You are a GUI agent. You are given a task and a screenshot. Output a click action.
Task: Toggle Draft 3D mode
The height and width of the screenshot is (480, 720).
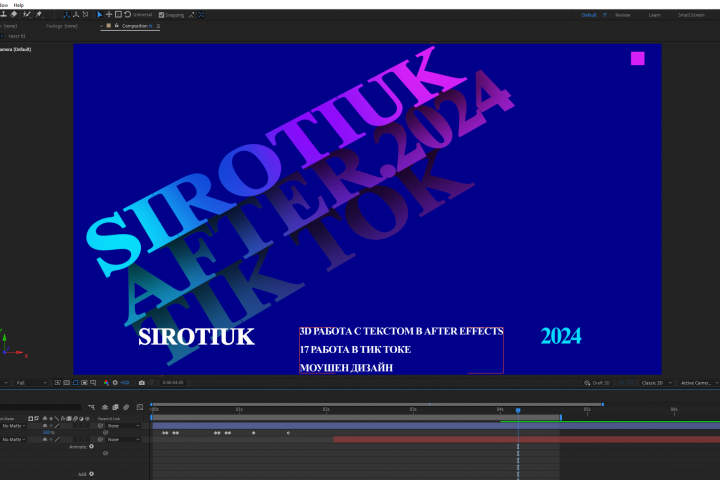point(597,383)
